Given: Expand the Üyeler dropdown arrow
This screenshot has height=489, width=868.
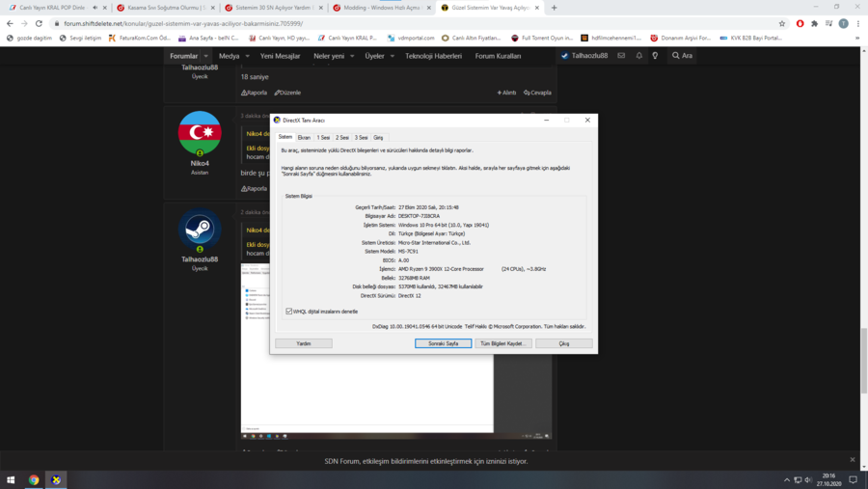Looking at the screenshot, I should click(x=393, y=56).
